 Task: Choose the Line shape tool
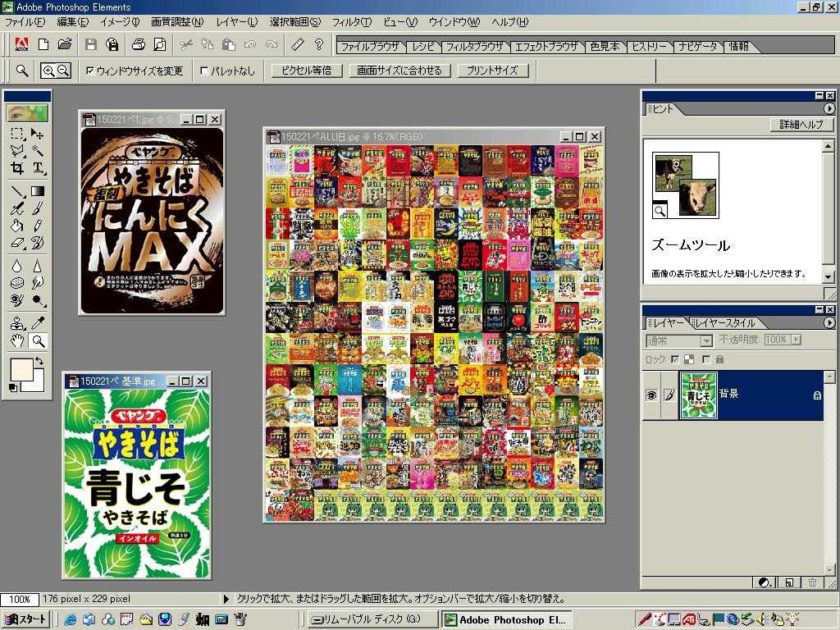pyautogui.click(x=17, y=191)
